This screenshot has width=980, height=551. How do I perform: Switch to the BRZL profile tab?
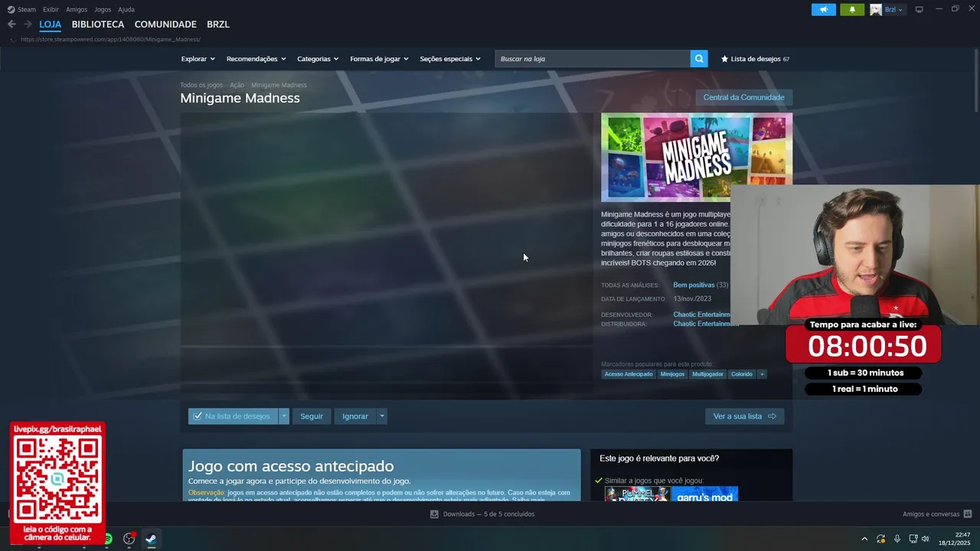coord(218,24)
